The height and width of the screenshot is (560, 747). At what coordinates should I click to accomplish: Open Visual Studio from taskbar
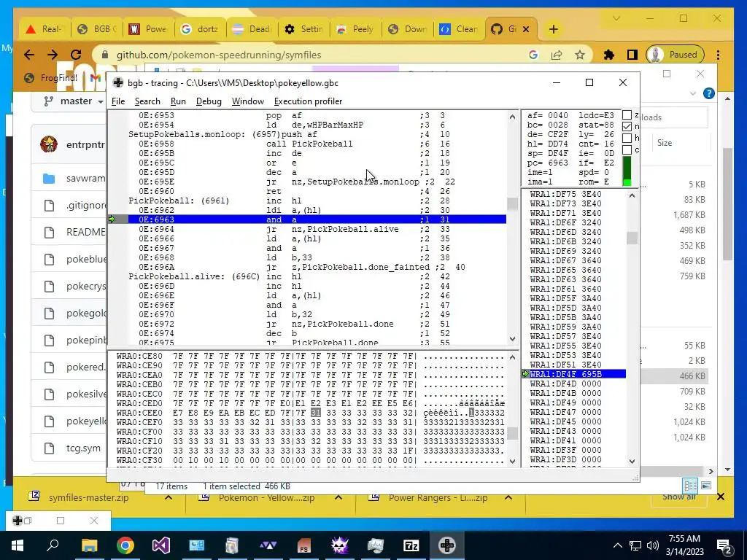(161, 545)
